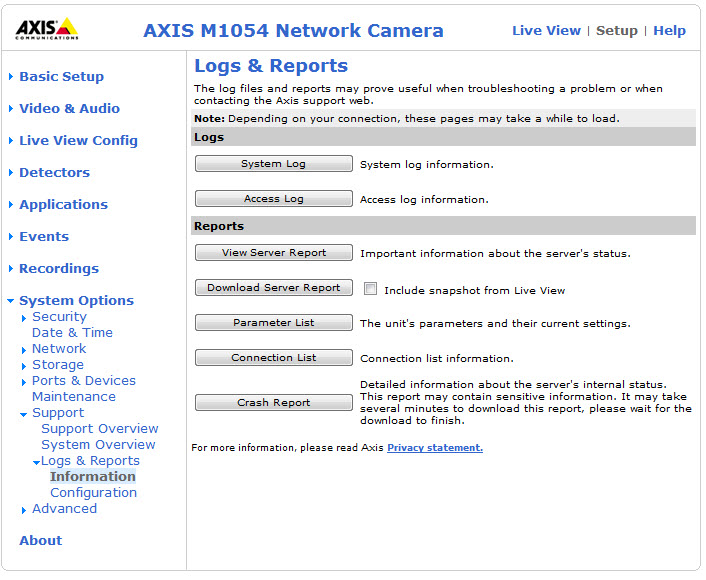Expand the Events arrow

point(11,237)
